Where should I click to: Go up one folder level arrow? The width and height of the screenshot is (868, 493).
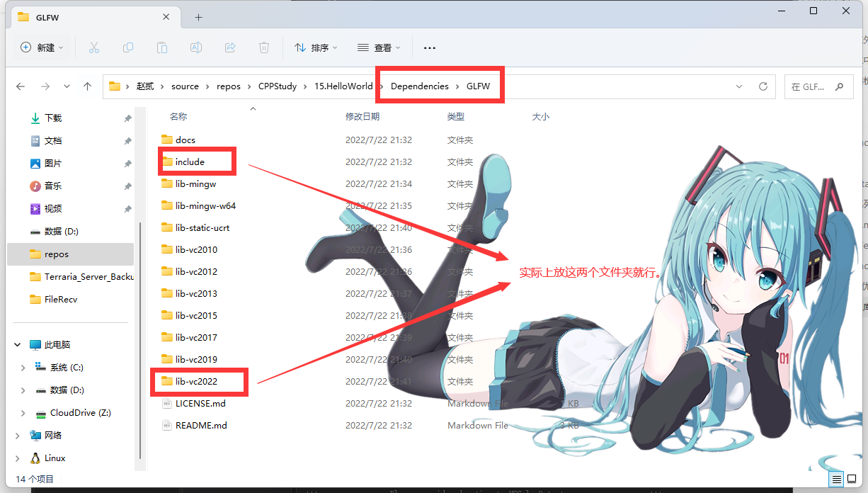pos(87,86)
